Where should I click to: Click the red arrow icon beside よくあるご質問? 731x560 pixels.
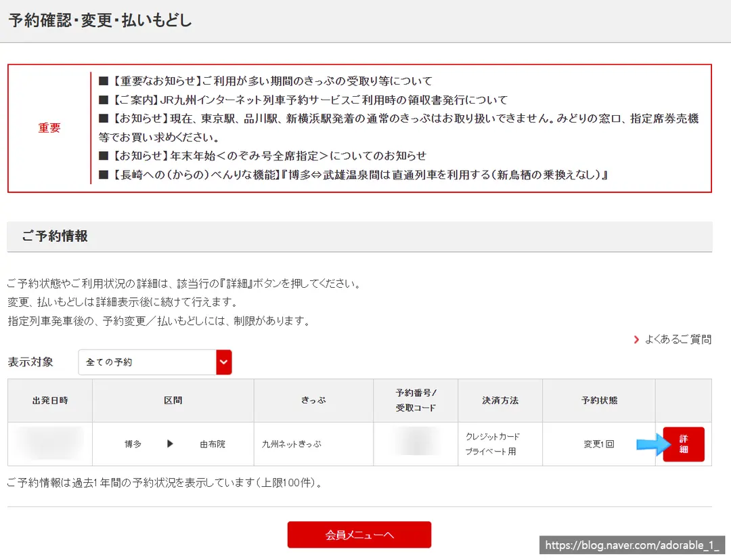point(636,339)
